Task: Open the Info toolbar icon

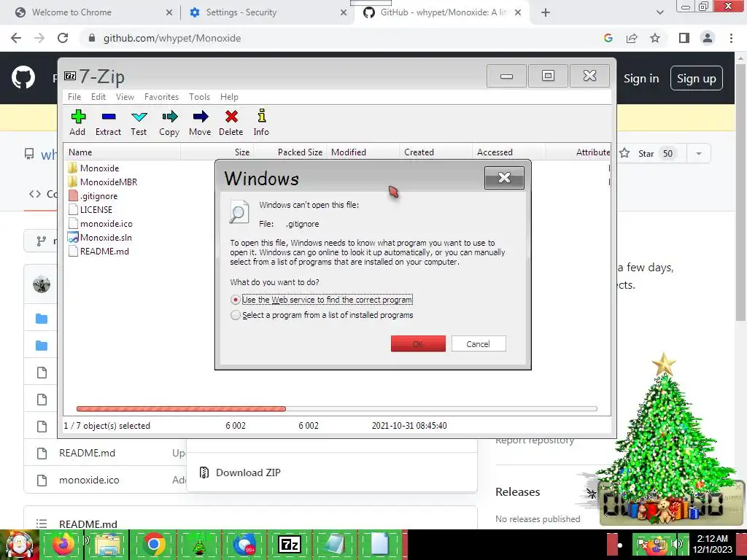Action: point(261,122)
